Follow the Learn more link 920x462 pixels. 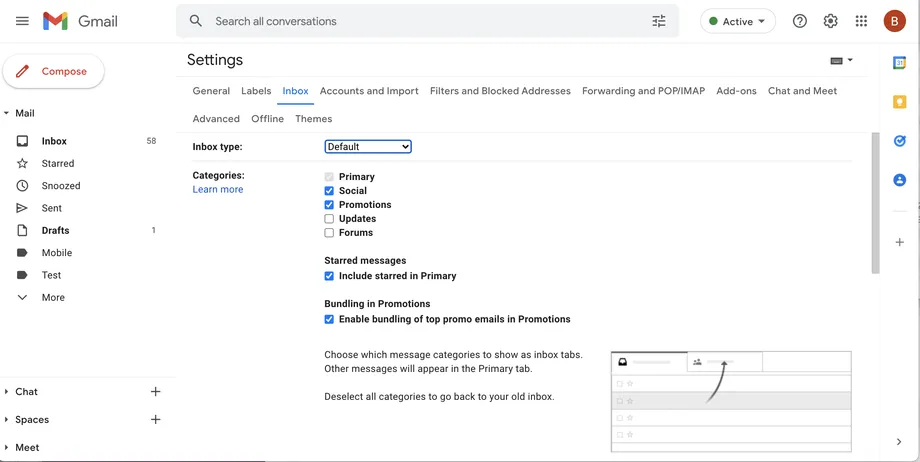[x=218, y=189]
